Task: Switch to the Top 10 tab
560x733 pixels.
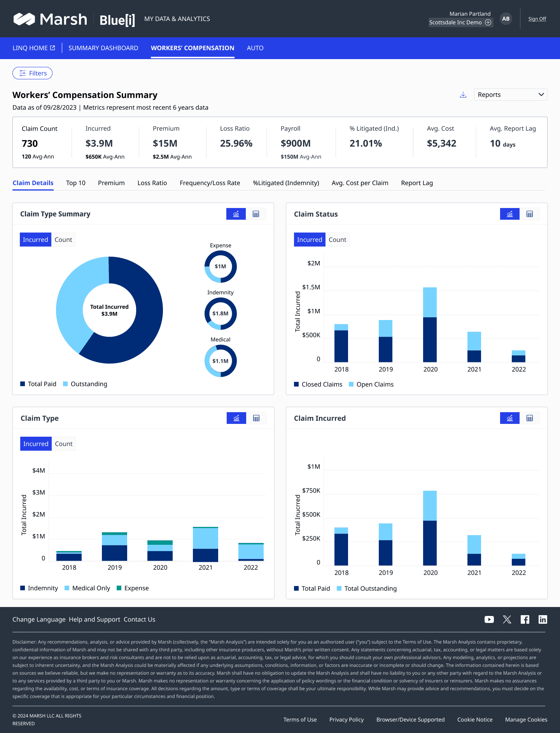Action: coord(76,183)
